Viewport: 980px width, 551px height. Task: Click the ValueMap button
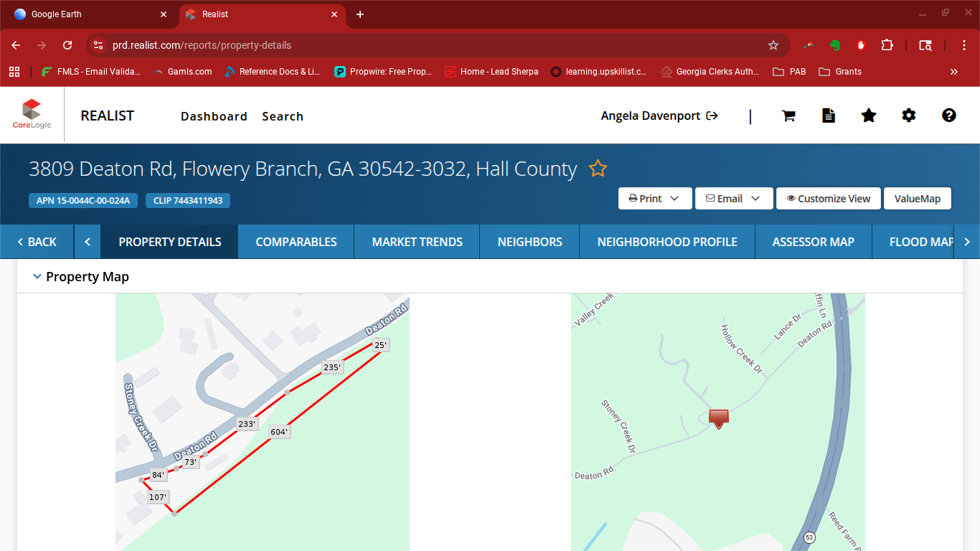click(918, 199)
